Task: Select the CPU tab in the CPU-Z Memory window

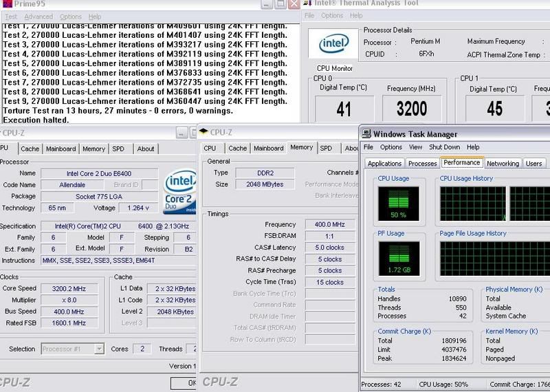Action: (210, 148)
